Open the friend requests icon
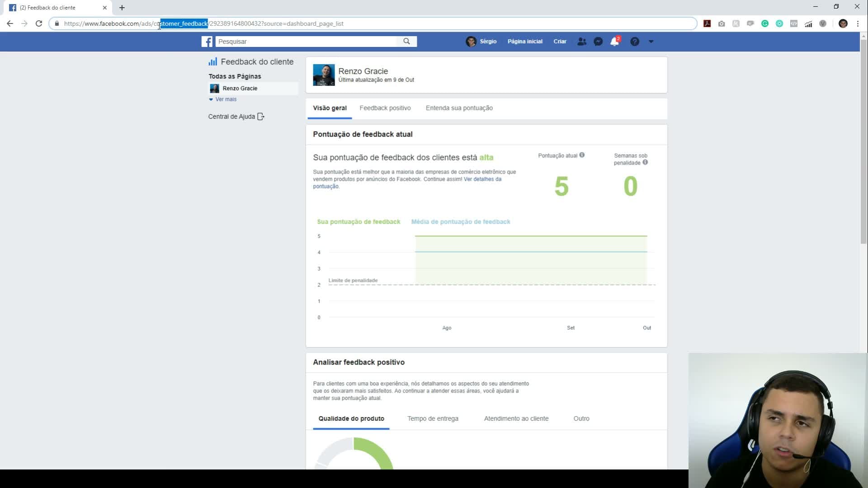 [x=582, y=42]
